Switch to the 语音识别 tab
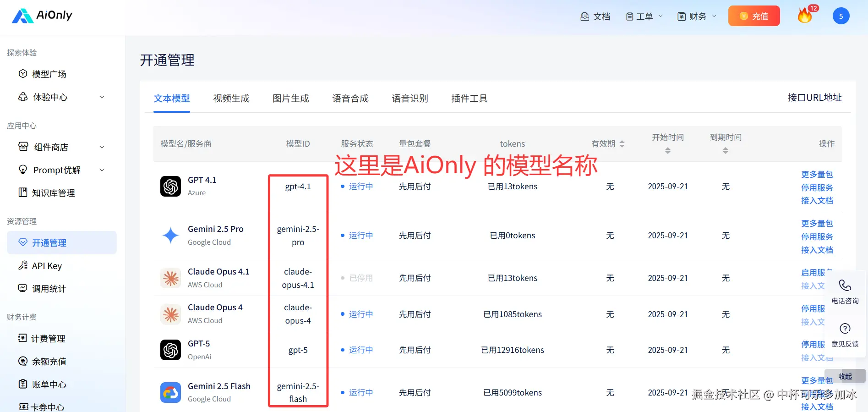 point(410,99)
